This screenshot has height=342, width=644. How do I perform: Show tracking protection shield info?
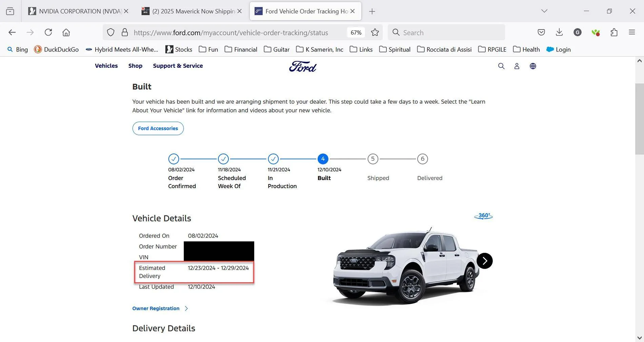(x=110, y=33)
